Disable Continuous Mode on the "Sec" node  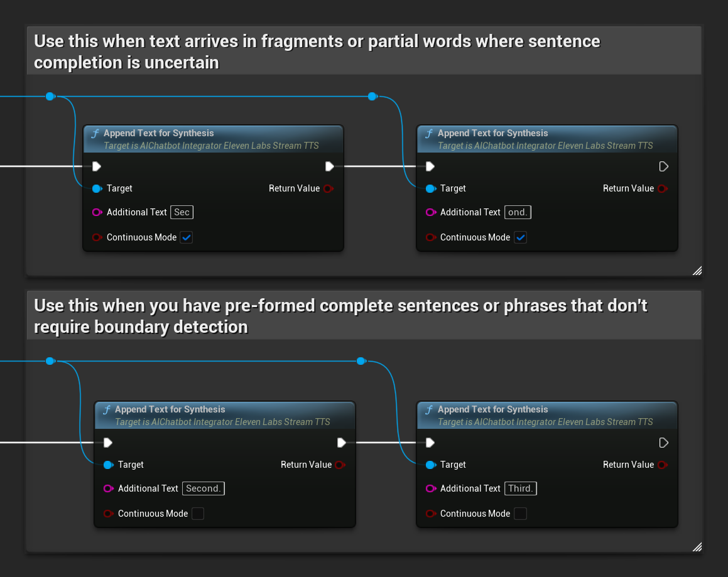[186, 237]
